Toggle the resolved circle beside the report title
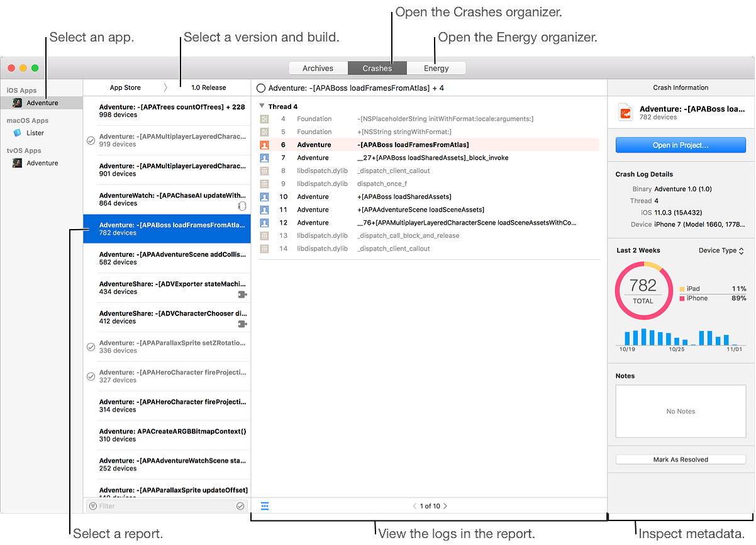Screen dimensions: 756x545 (x=262, y=88)
